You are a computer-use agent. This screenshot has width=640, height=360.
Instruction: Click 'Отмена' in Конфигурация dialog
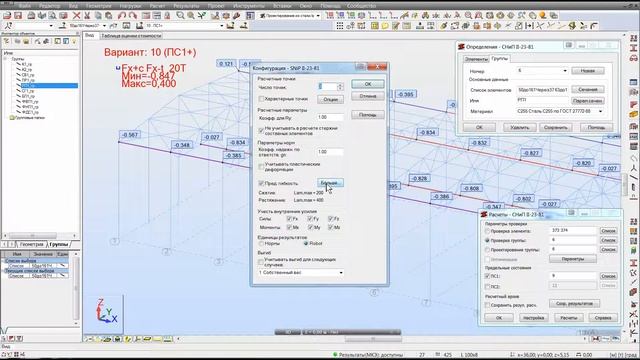[x=368, y=96]
